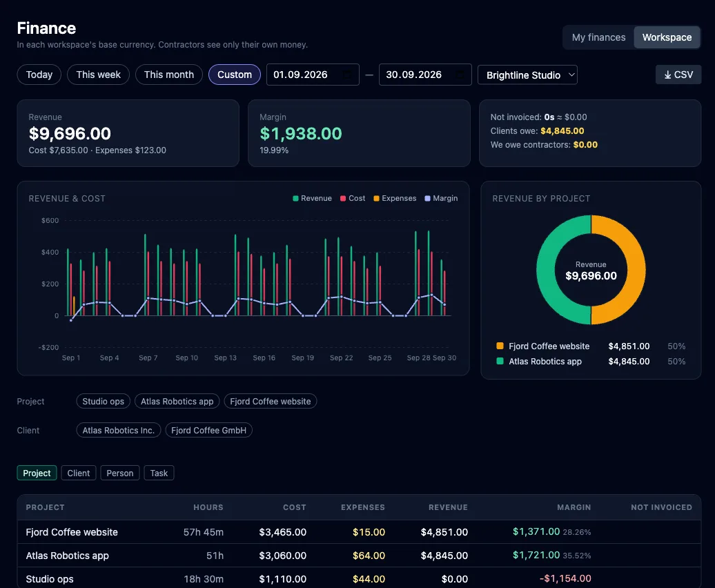Filter by the Studio ops project chip
Image resolution: width=715 pixels, height=588 pixels.
(103, 401)
